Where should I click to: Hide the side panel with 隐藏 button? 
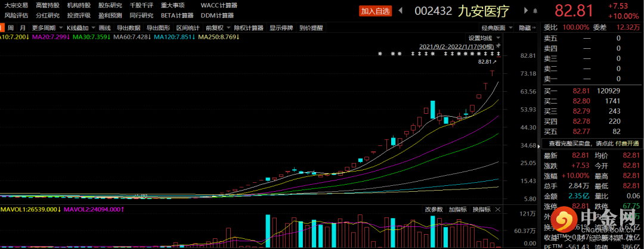527,28
